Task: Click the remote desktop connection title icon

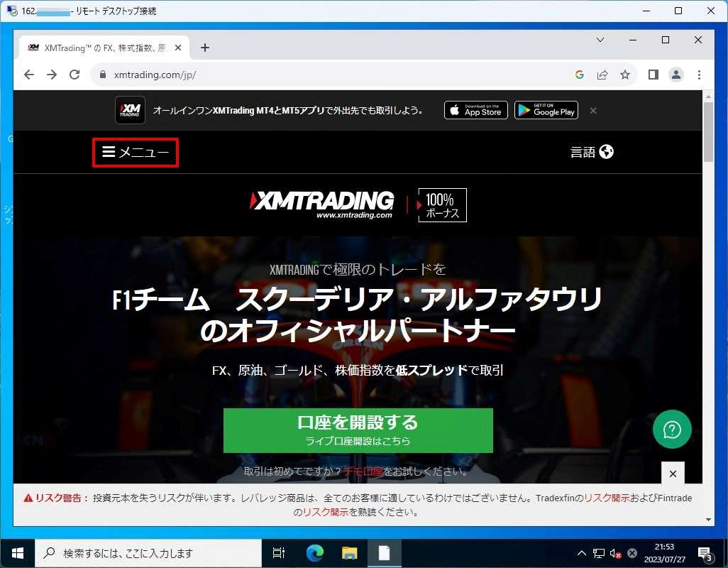Action: (x=12, y=11)
